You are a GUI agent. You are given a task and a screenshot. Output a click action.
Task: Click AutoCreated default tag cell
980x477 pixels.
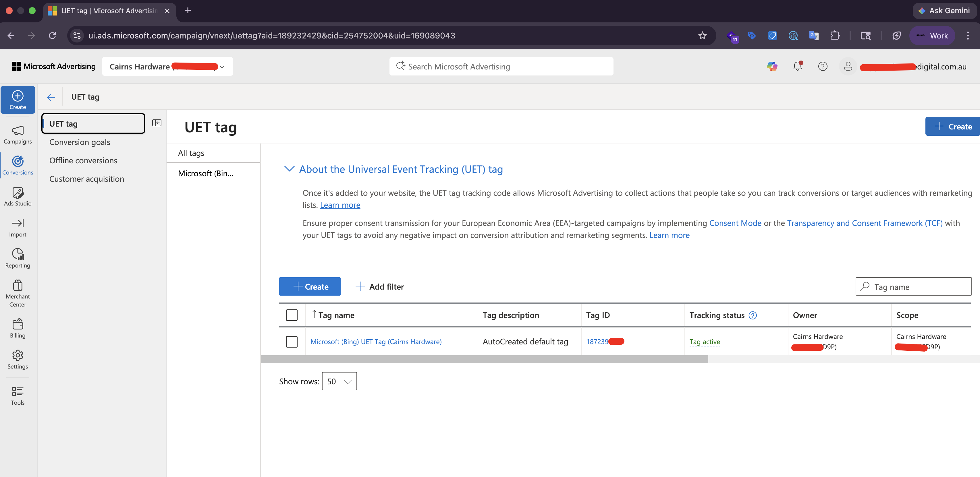(x=525, y=342)
